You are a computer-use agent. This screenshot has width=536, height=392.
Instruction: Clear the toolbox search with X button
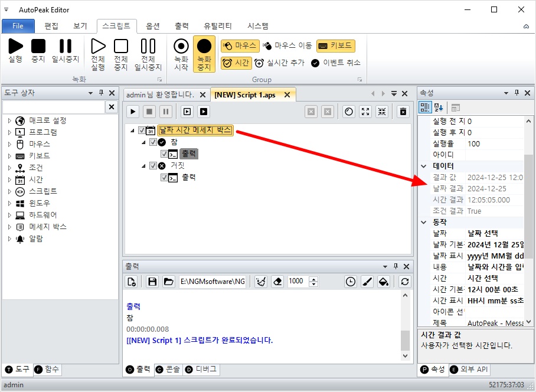112,107
